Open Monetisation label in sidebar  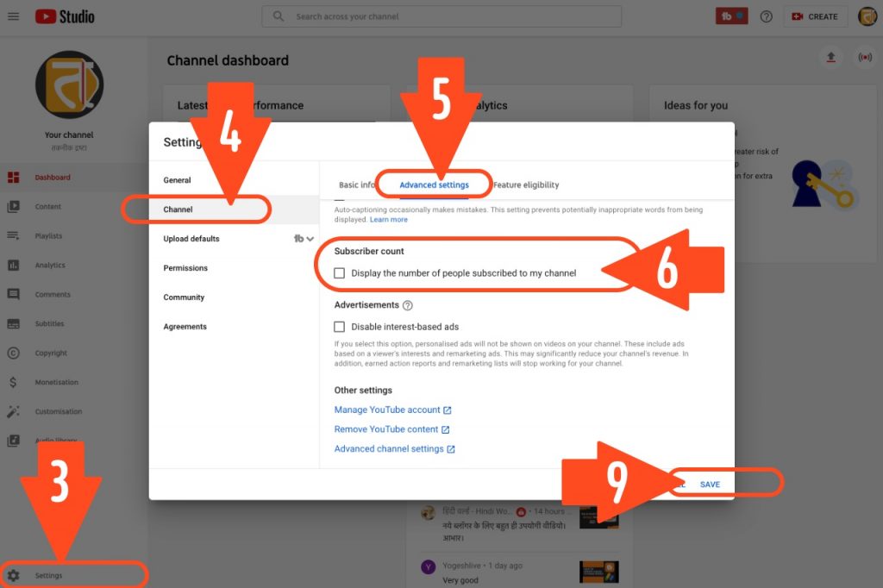pos(57,383)
